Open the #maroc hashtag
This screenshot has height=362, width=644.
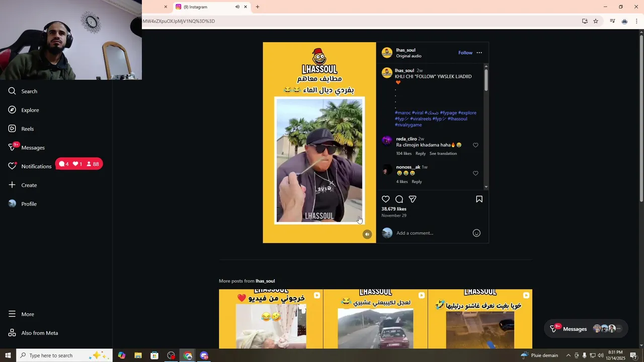[x=403, y=113]
